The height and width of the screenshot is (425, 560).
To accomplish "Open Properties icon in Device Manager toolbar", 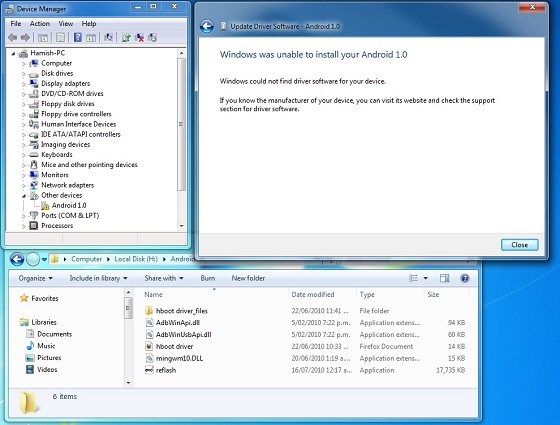I will 60,38.
